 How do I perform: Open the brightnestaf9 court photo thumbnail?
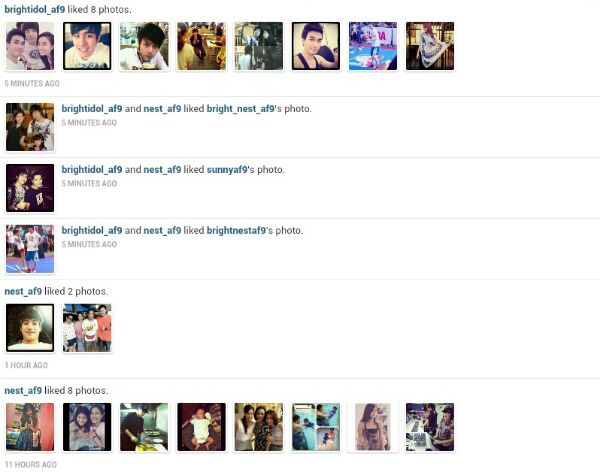point(30,249)
